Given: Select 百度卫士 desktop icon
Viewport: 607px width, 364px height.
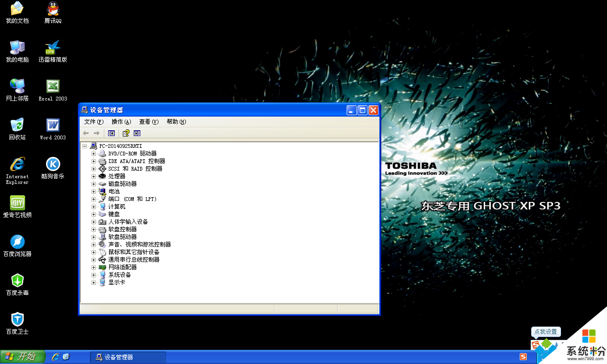Looking at the screenshot, I should (18, 324).
